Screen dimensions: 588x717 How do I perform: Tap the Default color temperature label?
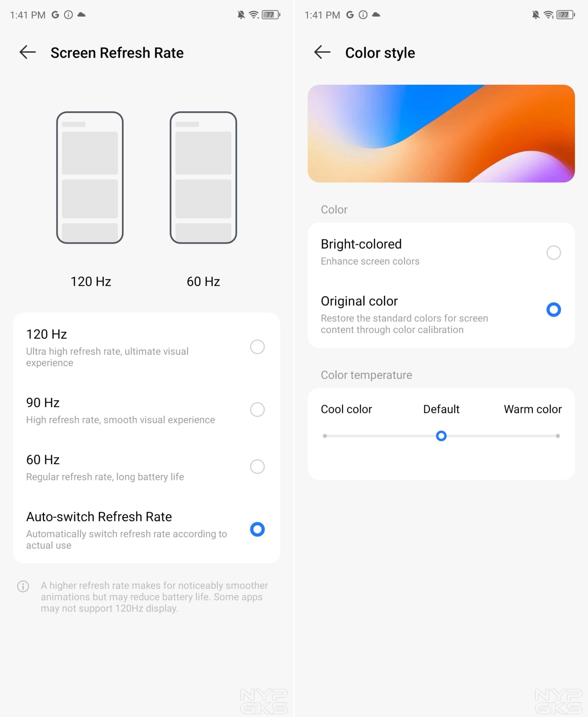[x=441, y=409]
